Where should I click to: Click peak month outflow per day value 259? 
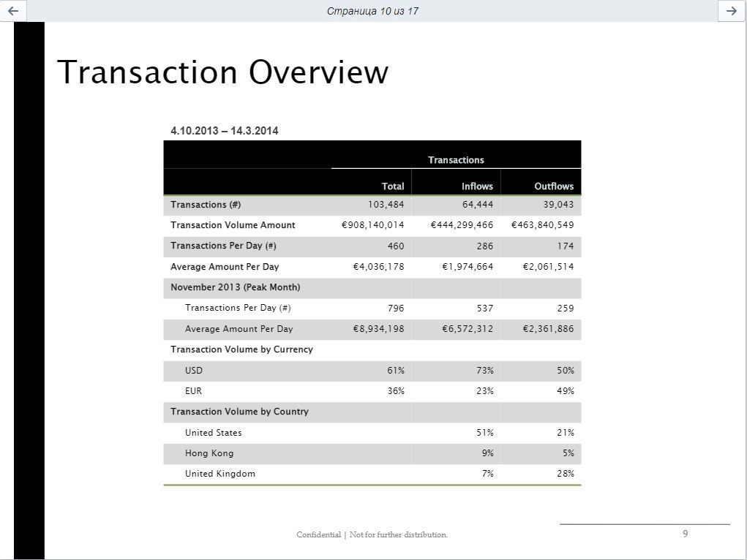point(566,308)
